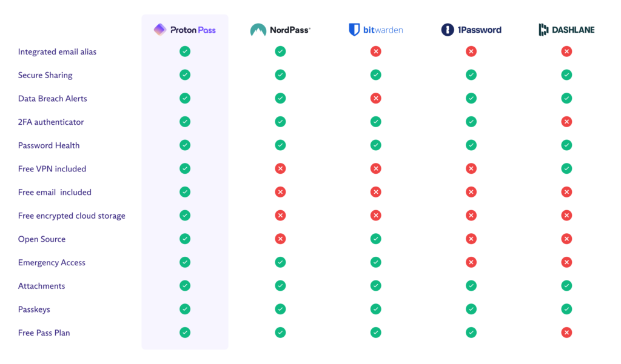Click NordPass's green check for Attachments
This screenshot has height=364, width=621.
280,286
